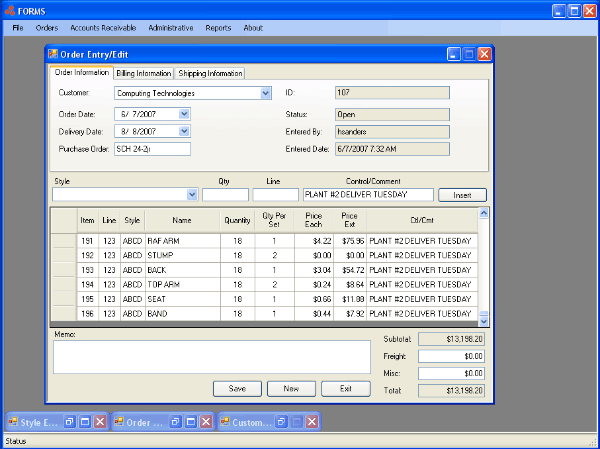
Task: Click the ID field showing 107
Action: [x=392, y=93]
